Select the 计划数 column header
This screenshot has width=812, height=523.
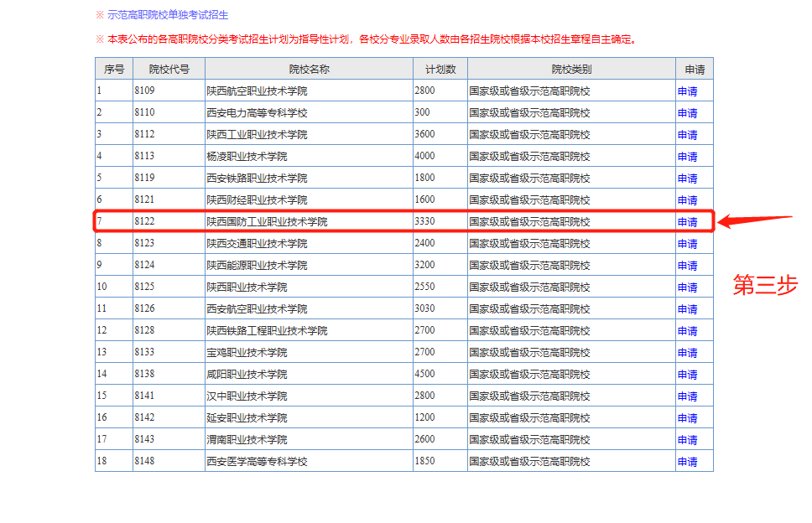(440, 70)
